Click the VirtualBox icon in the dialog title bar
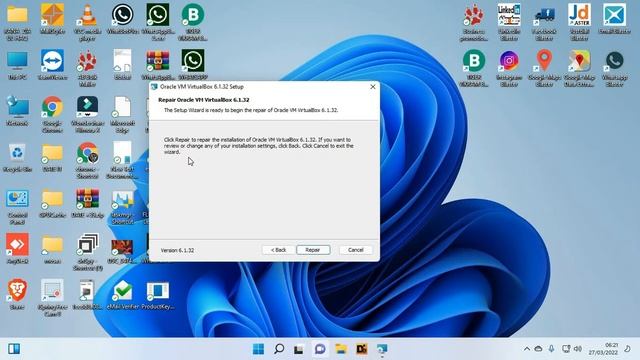This screenshot has width=640, height=360. coord(154,87)
